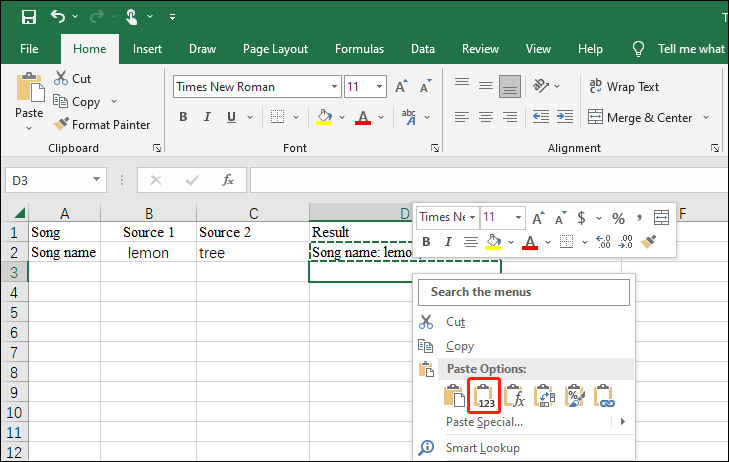Click Format Painter in the ribbon
The width and height of the screenshot is (729, 462).
click(x=102, y=125)
